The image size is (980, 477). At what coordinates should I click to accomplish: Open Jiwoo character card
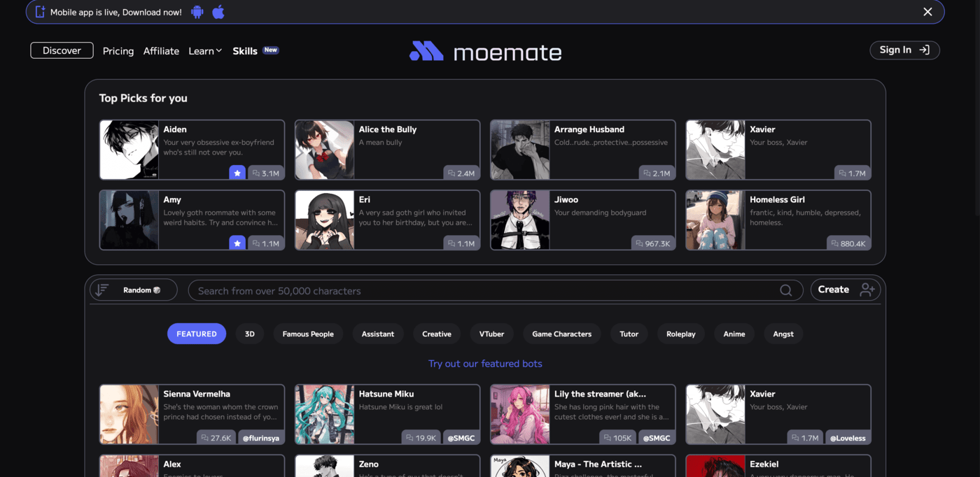(x=582, y=220)
